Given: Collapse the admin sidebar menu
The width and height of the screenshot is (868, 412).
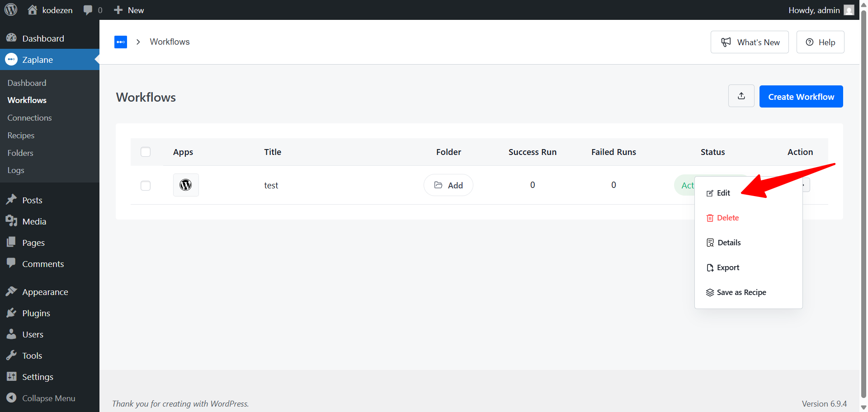Looking at the screenshot, I should [50, 398].
